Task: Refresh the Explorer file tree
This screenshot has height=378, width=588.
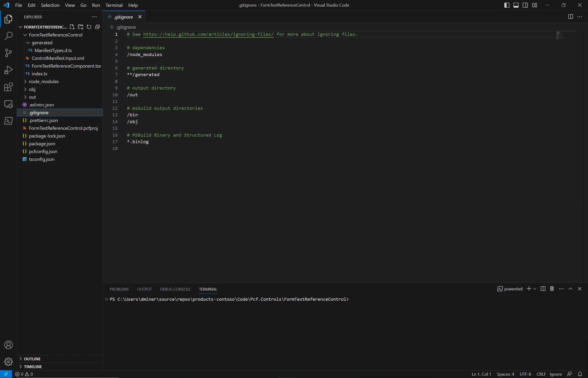Action: pos(89,27)
